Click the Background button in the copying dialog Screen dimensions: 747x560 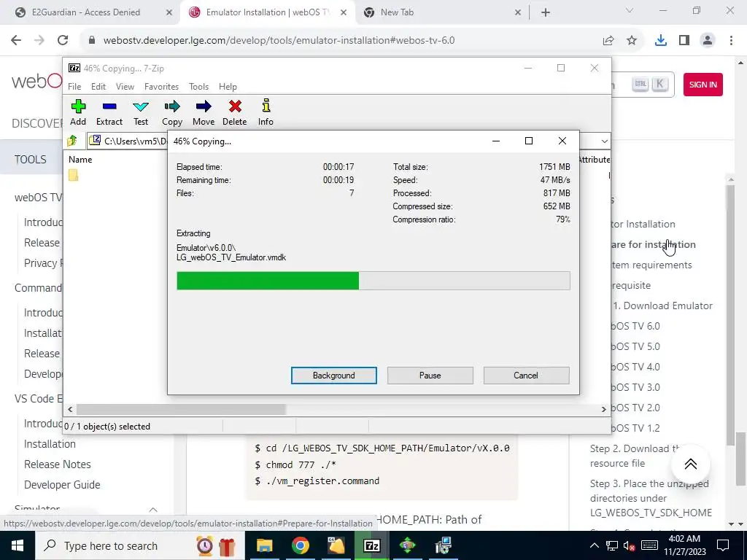point(334,376)
